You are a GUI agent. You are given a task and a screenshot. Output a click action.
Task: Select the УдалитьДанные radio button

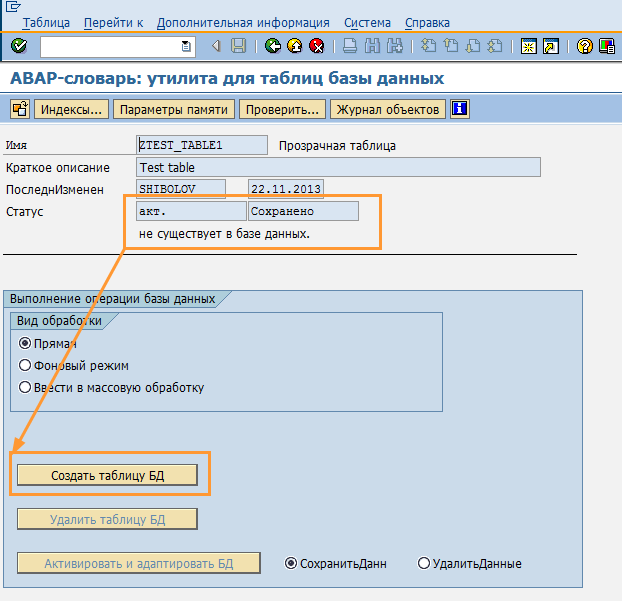click(x=423, y=563)
